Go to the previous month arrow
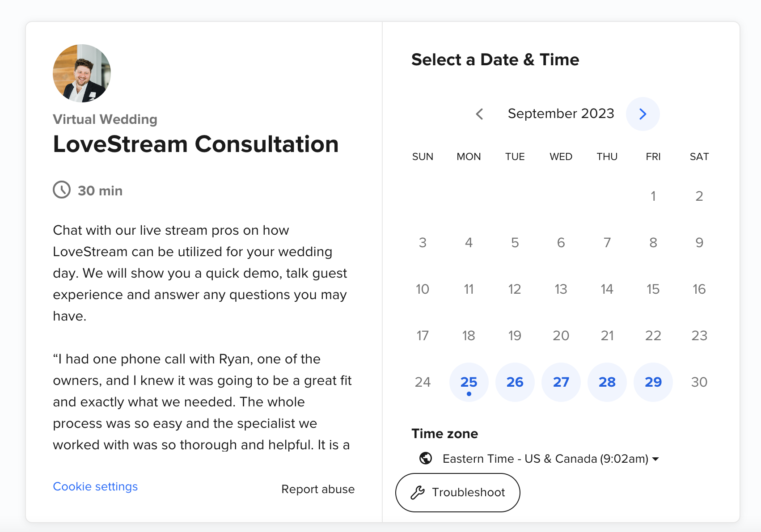This screenshot has height=532, width=761. click(x=479, y=114)
